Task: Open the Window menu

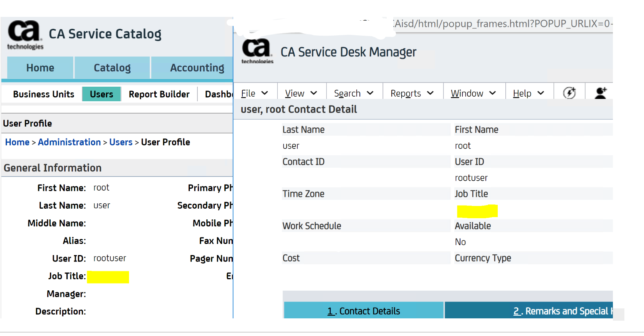Action: pos(473,93)
